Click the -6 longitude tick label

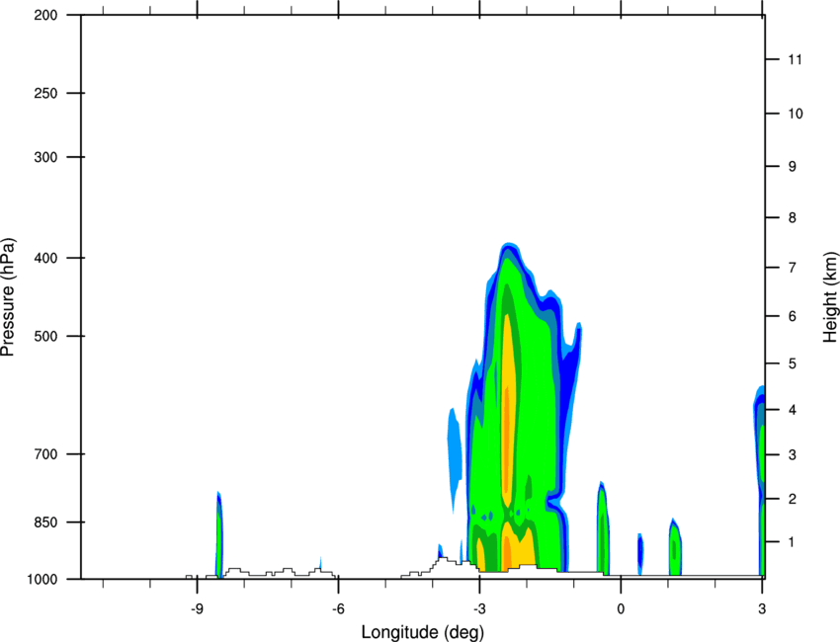coord(338,608)
